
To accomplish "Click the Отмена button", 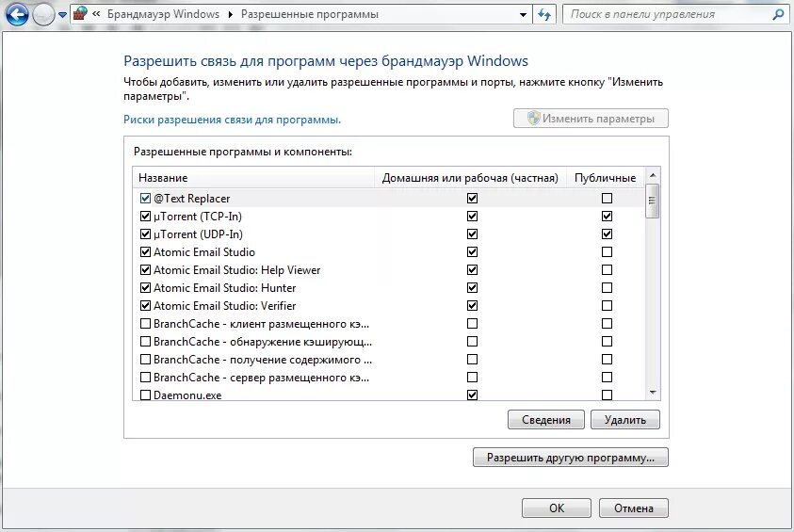I will pyautogui.click(x=634, y=508).
